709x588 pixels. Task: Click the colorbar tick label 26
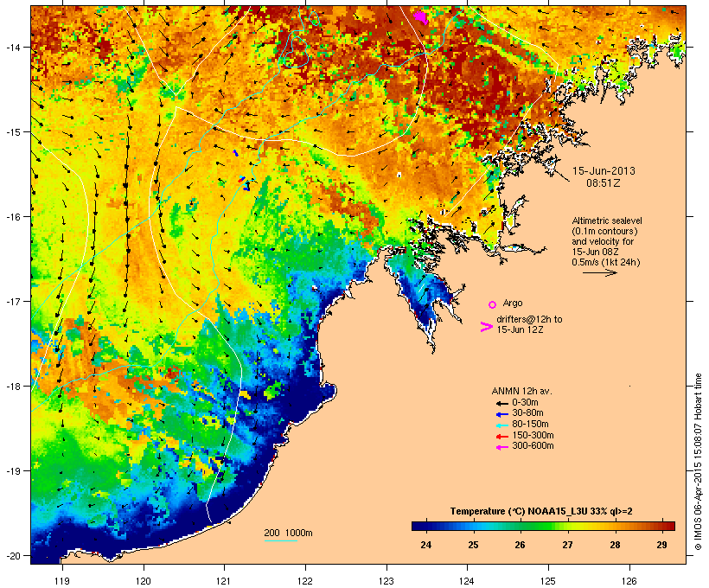(520, 545)
